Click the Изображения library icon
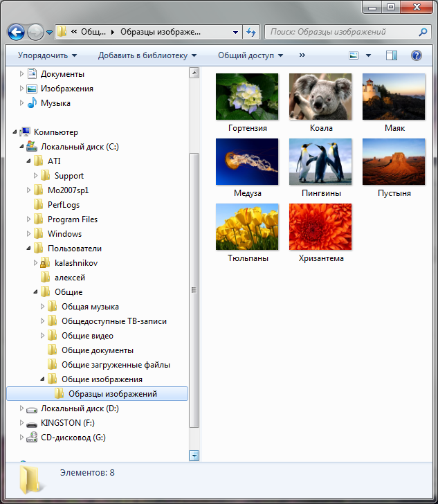Viewport: 438px width, 504px height. [x=32, y=89]
